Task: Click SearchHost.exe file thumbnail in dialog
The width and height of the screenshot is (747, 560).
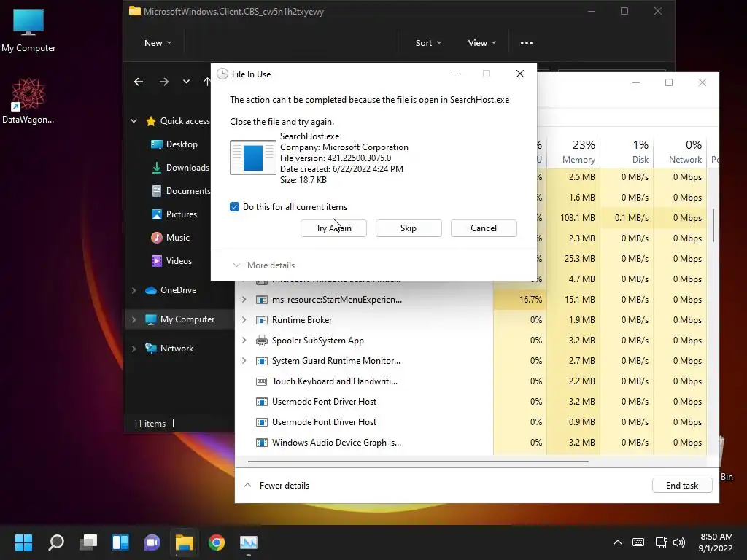Action: [253, 157]
